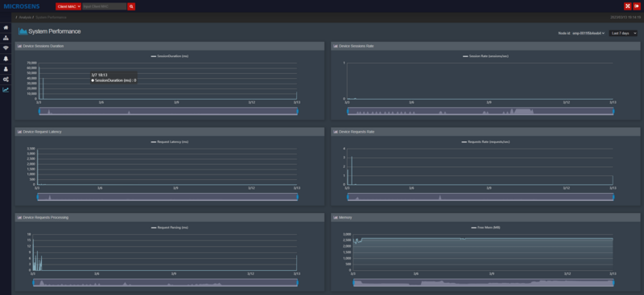
Task: Toggle the Request Parsing (ms) legend series
Action: coord(170,227)
